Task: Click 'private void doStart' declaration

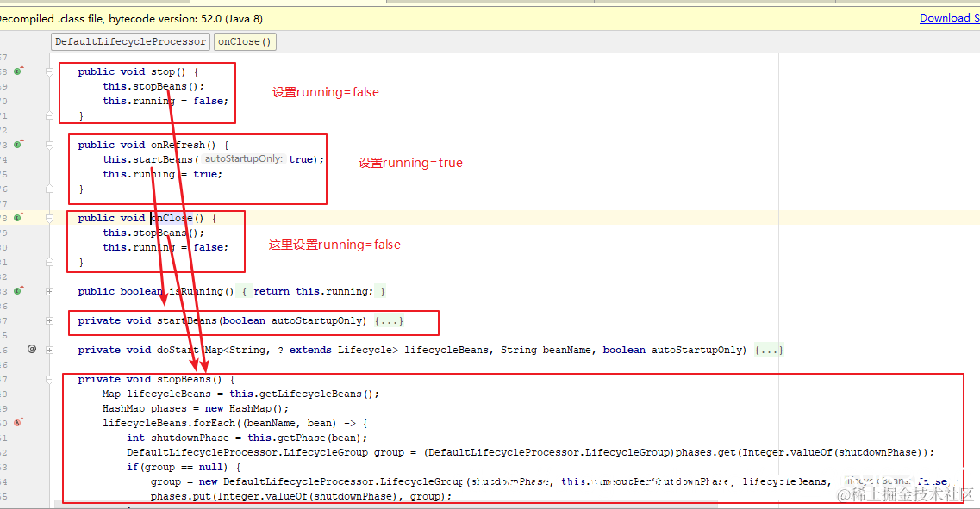Action: 138,351
